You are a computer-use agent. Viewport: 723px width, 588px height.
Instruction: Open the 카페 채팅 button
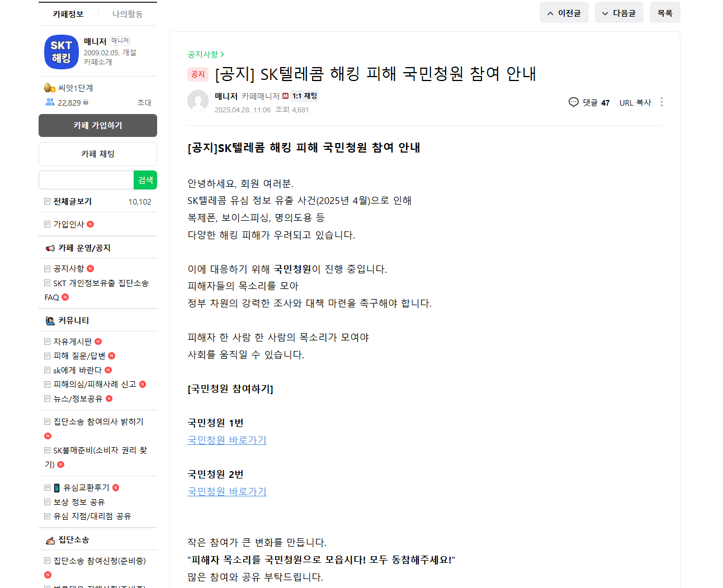click(x=98, y=154)
